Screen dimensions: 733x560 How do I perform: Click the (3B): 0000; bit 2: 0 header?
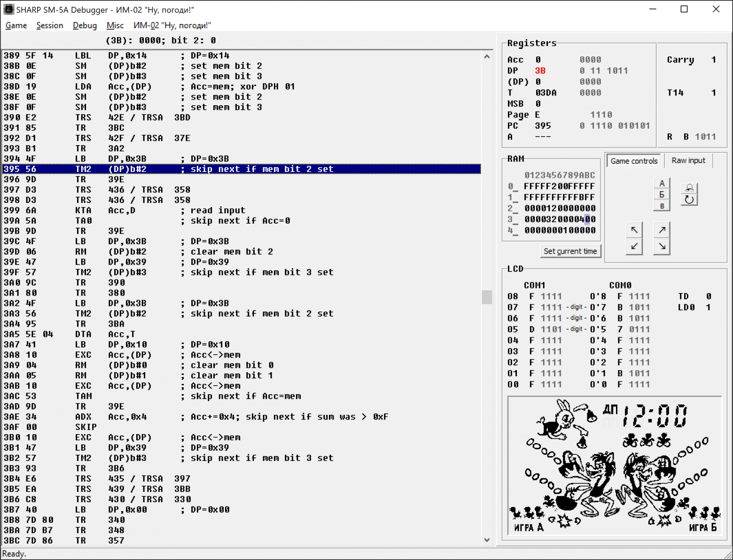(x=161, y=40)
